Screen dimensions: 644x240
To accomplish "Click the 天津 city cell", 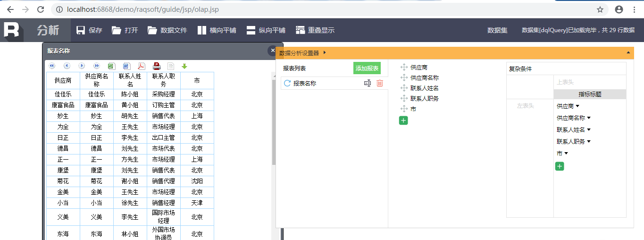I will (x=197, y=203).
